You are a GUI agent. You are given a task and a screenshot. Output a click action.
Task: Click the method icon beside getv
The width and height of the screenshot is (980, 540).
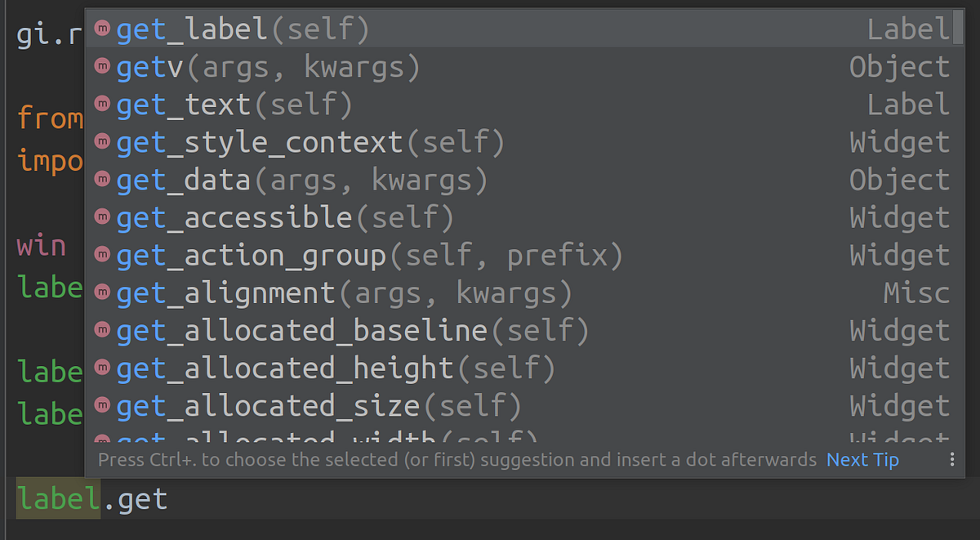coord(102,66)
